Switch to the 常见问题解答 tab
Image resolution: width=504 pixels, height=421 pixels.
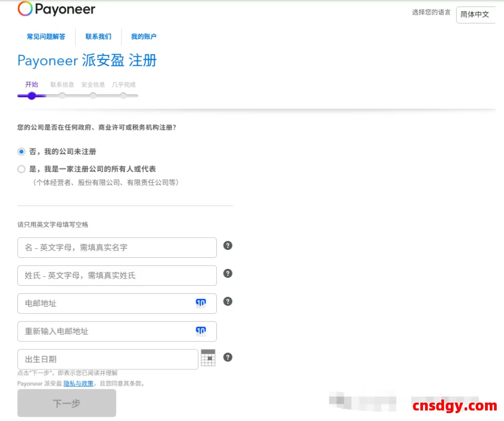pyautogui.click(x=46, y=37)
